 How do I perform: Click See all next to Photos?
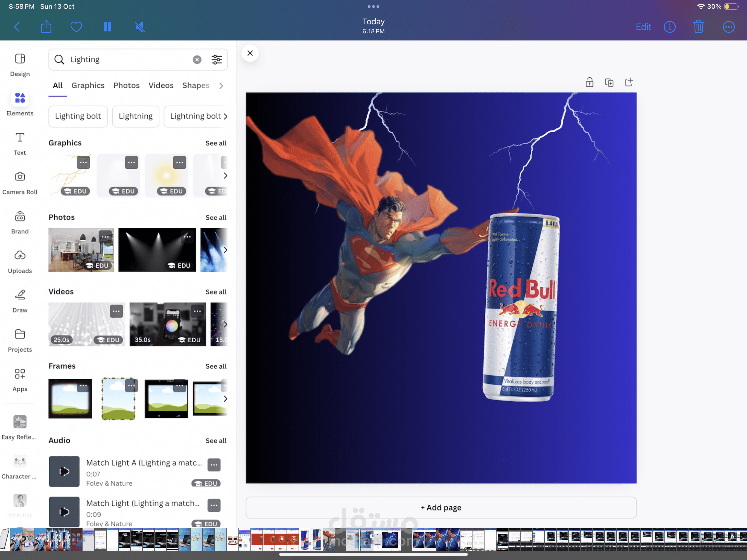coord(216,217)
